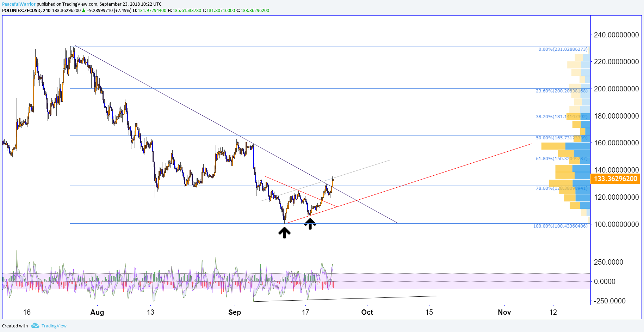
Task: Click the 61.80% Fibonacci retracement label
Action: (x=562, y=159)
